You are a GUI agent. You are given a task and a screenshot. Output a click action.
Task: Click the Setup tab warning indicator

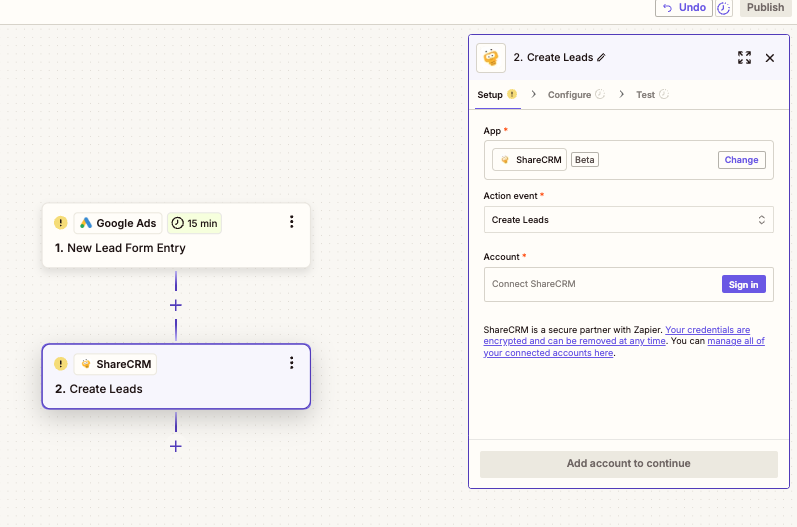coord(512,94)
